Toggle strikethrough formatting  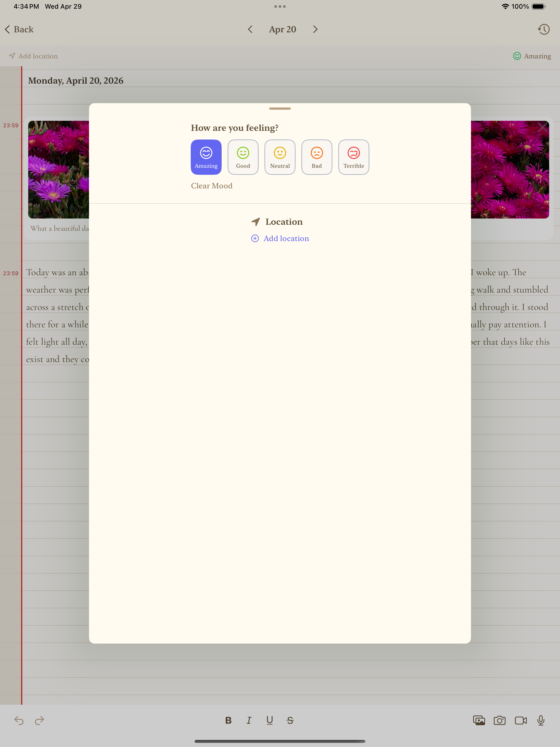[x=290, y=720]
